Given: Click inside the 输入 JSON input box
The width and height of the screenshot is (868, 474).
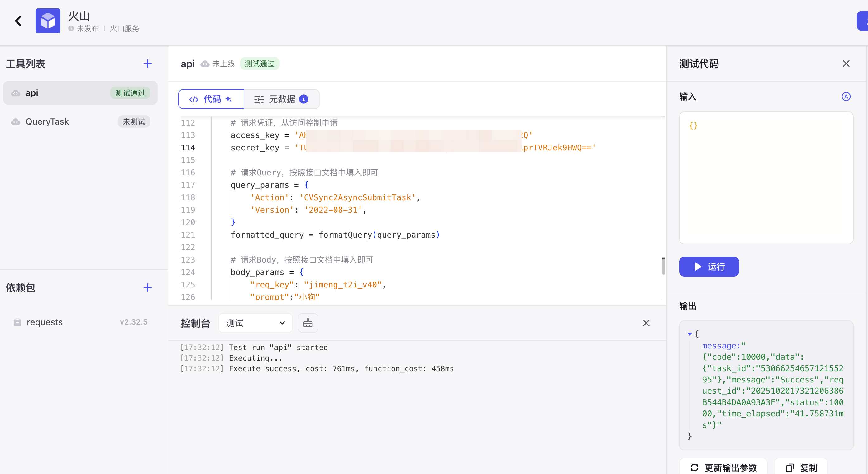Looking at the screenshot, I should [765, 178].
